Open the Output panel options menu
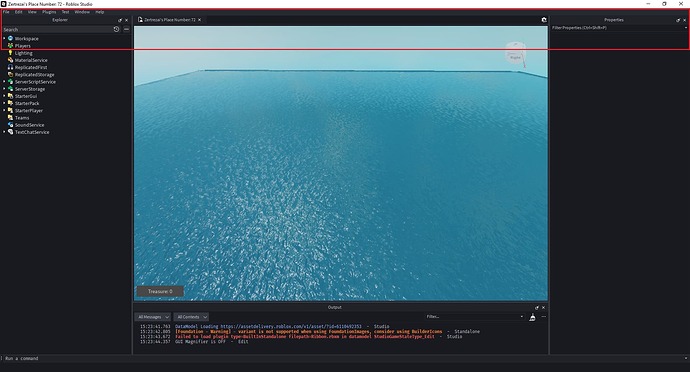 click(543, 317)
